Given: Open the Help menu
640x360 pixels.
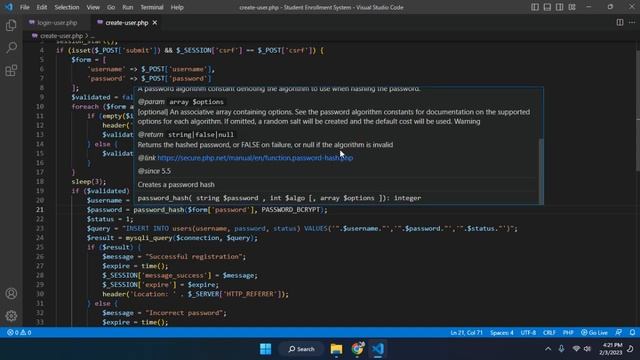Looking at the screenshot, I should tap(177, 7).
